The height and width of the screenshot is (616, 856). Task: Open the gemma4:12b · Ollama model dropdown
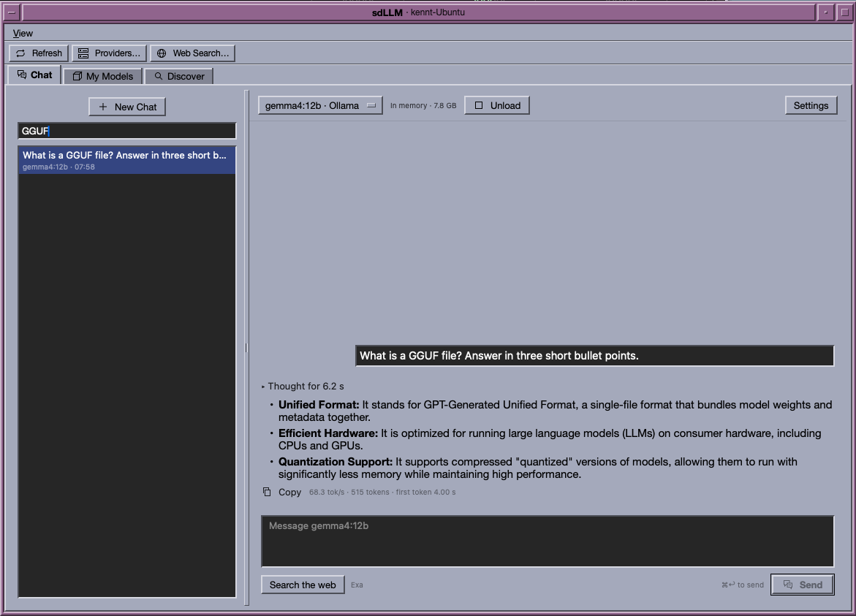(320, 105)
